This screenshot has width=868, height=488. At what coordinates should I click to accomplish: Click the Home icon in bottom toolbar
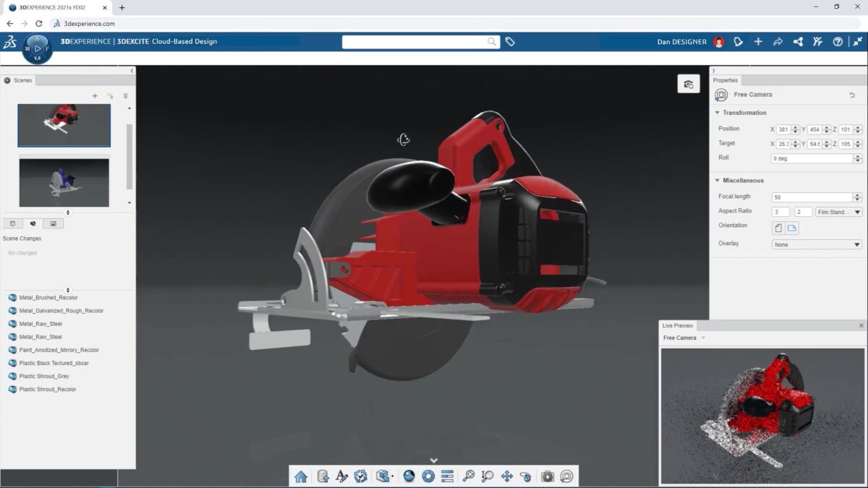click(301, 476)
